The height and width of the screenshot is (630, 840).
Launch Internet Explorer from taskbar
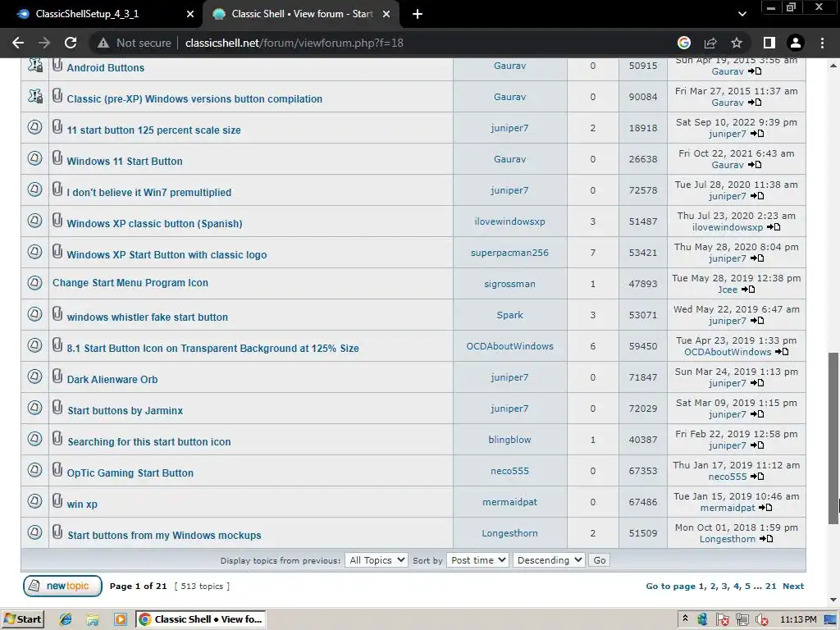66,620
